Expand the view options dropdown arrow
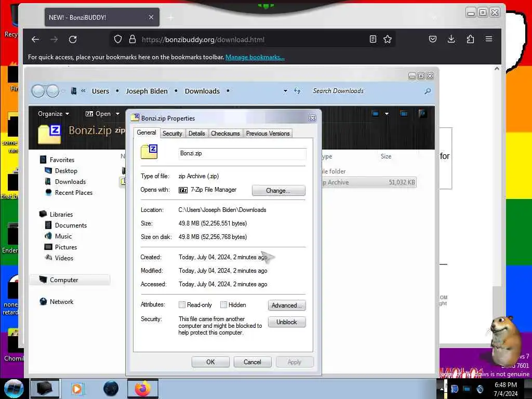The height and width of the screenshot is (399, 532). (387, 114)
